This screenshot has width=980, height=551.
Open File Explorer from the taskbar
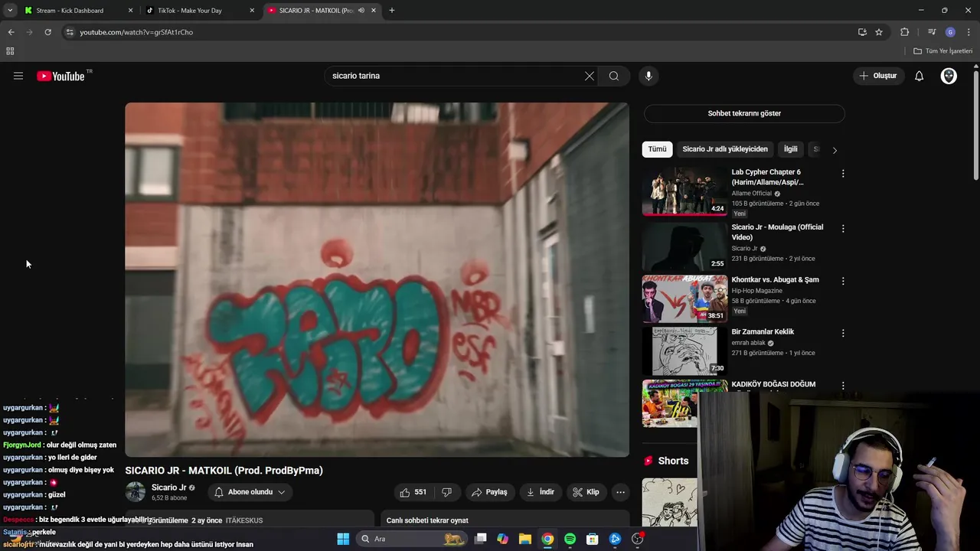click(525, 539)
